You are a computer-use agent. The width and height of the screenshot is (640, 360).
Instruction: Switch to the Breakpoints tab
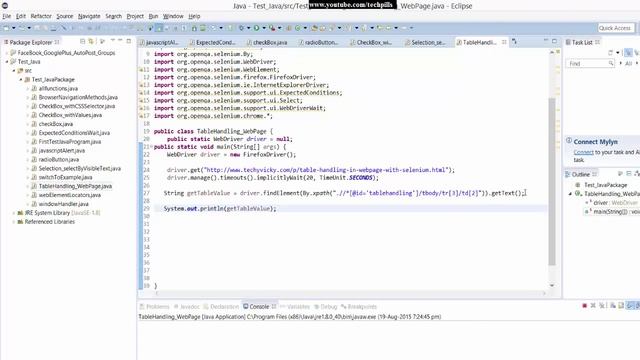pyautogui.click(x=359, y=307)
